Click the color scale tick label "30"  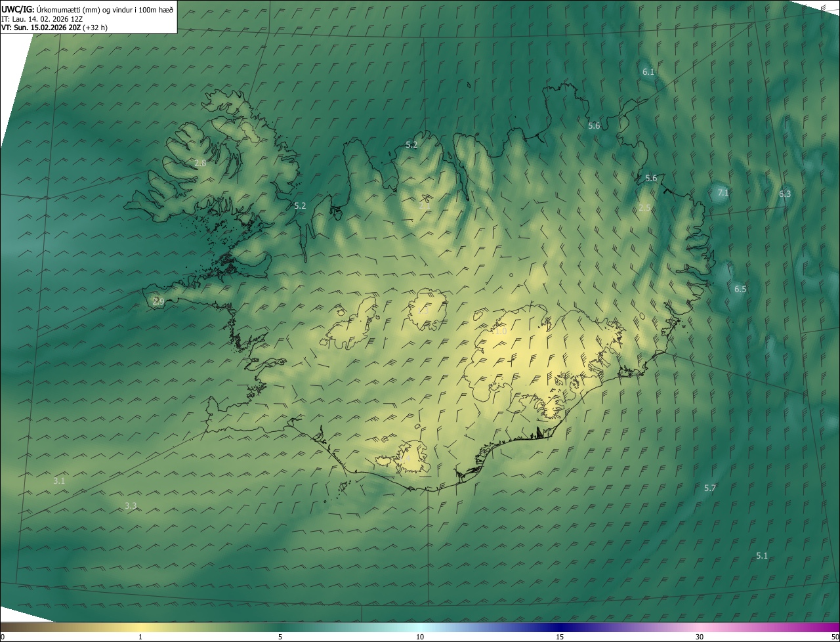(x=700, y=637)
